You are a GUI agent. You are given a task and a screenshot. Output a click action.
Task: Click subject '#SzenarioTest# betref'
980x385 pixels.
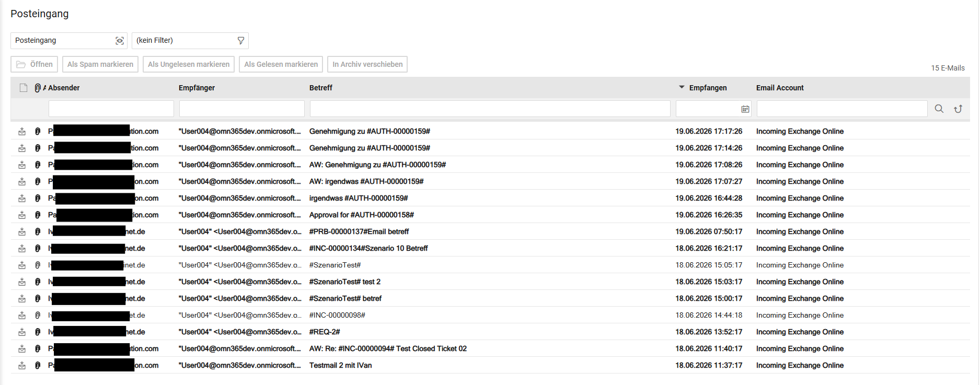coord(345,298)
